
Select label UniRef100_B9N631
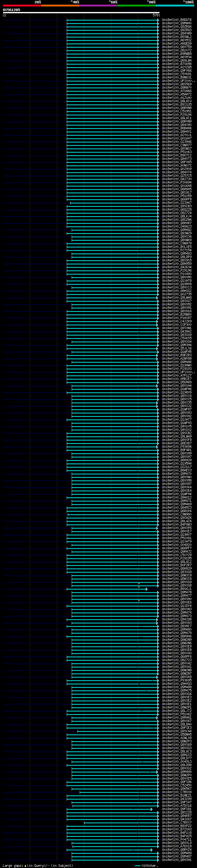tap(176, 78)
